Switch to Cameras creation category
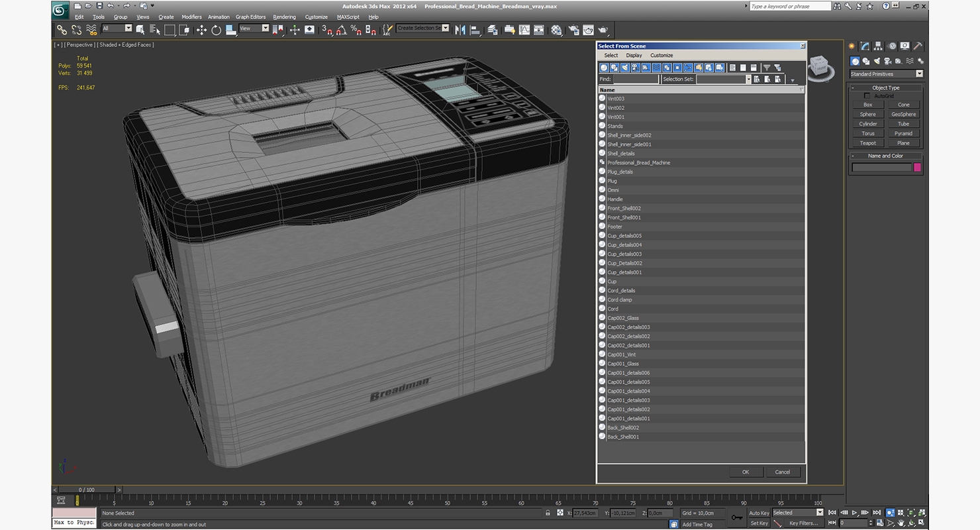The width and height of the screenshot is (980, 530). 887,61
